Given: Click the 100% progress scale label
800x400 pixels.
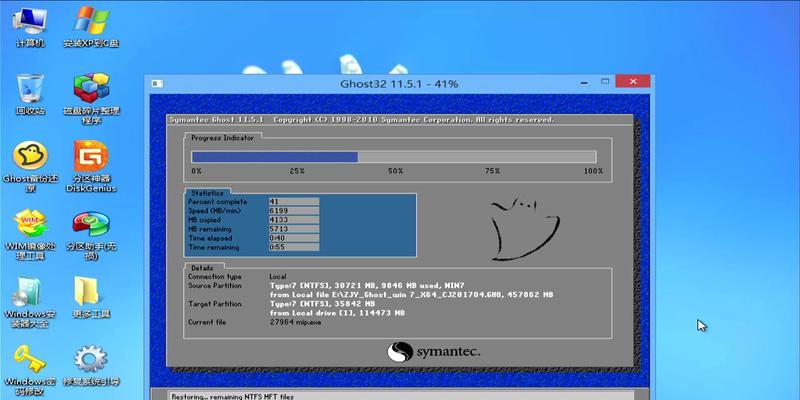Looking at the screenshot, I should point(593,171).
